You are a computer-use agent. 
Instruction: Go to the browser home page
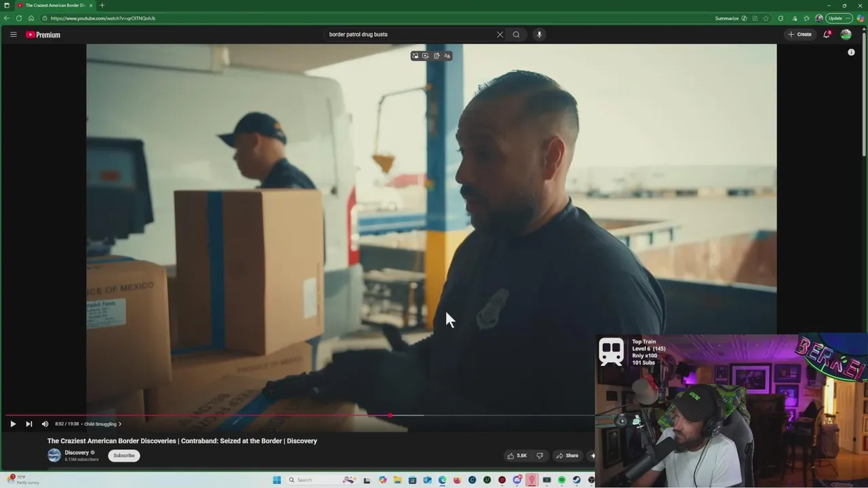click(x=31, y=18)
